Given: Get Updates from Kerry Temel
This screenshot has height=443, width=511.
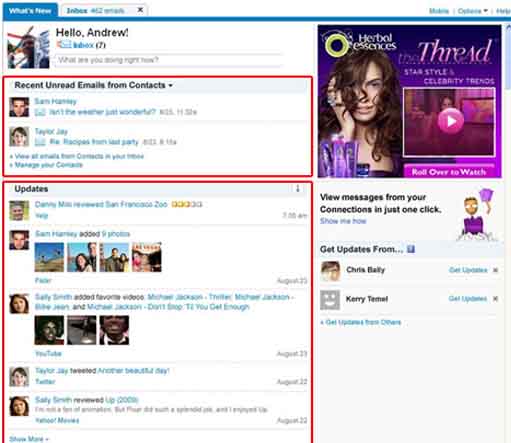Looking at the screenshot, I should click(468, 298).
